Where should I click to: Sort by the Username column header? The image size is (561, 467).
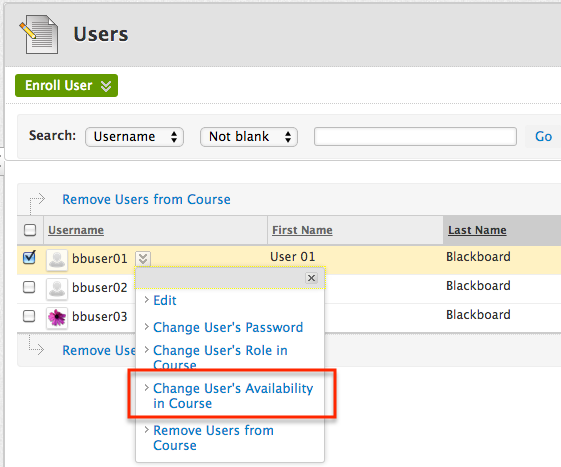click(76, 230)
